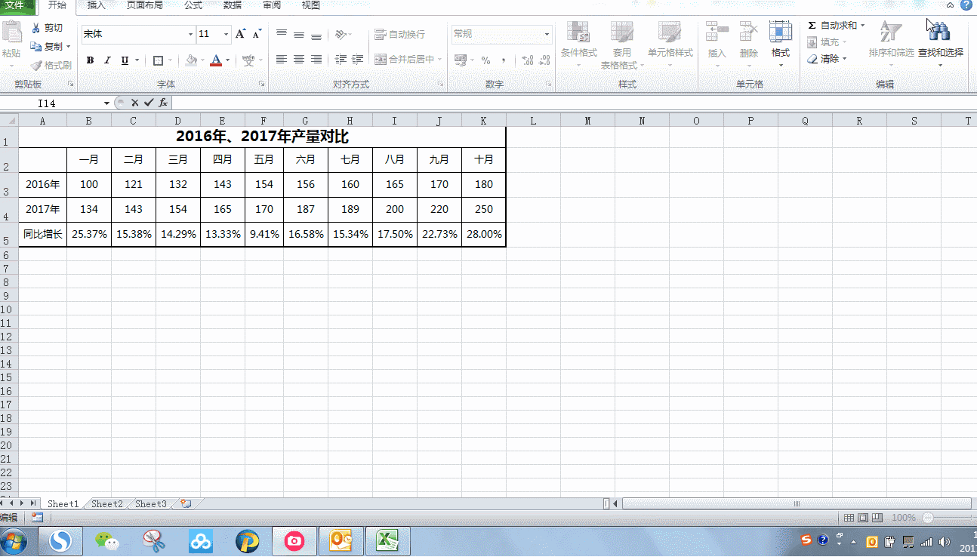Viewport: 977px width, 560px height.
Task: Click the Cut (剪切) scissors icon
Action: [x=35, y=28]
